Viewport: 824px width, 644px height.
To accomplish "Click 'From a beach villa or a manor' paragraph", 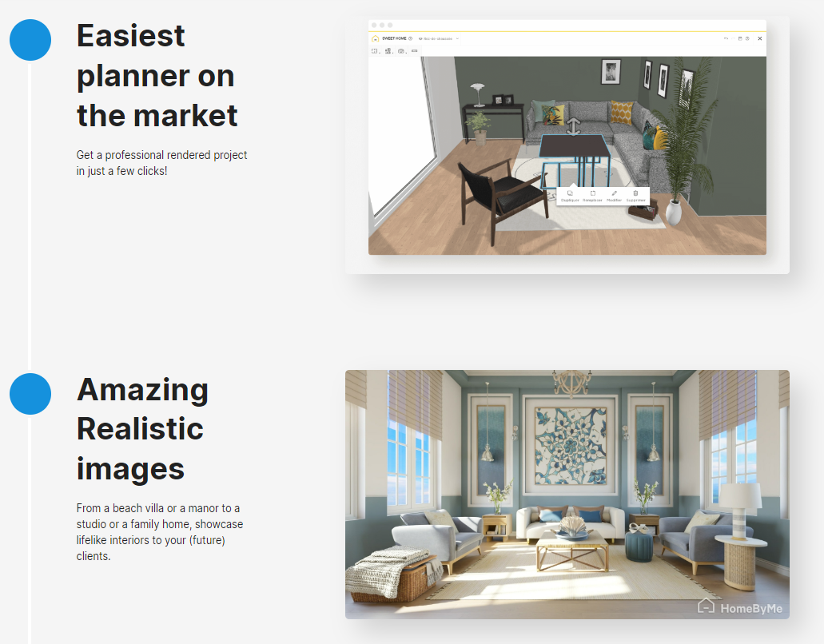I will tap(160, 531).
